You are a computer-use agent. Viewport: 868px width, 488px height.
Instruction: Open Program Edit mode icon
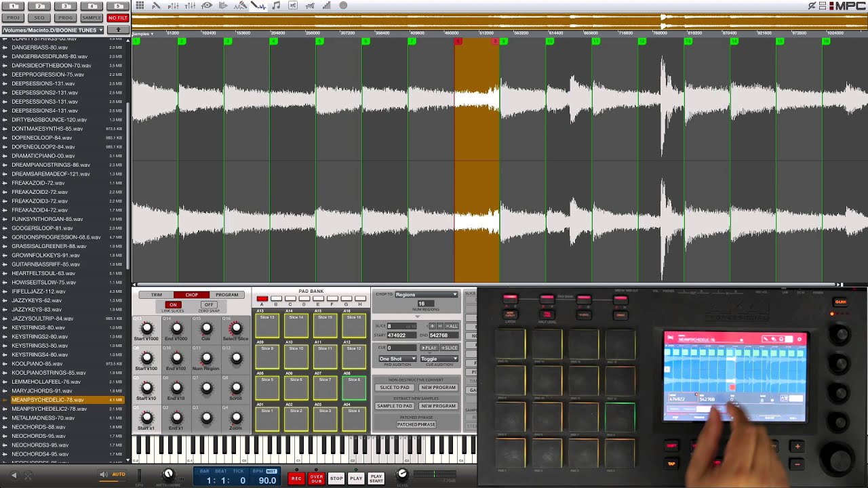pyautogui.click(x=156, y=5)
